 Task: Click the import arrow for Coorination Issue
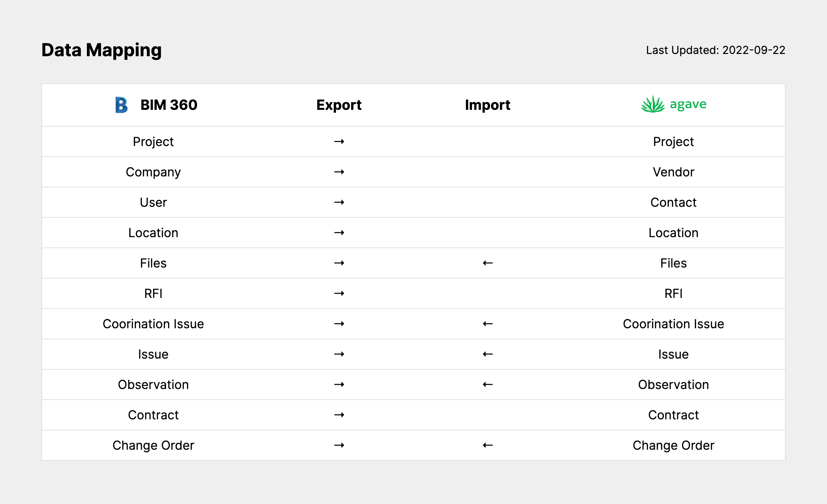coord(487,324)
